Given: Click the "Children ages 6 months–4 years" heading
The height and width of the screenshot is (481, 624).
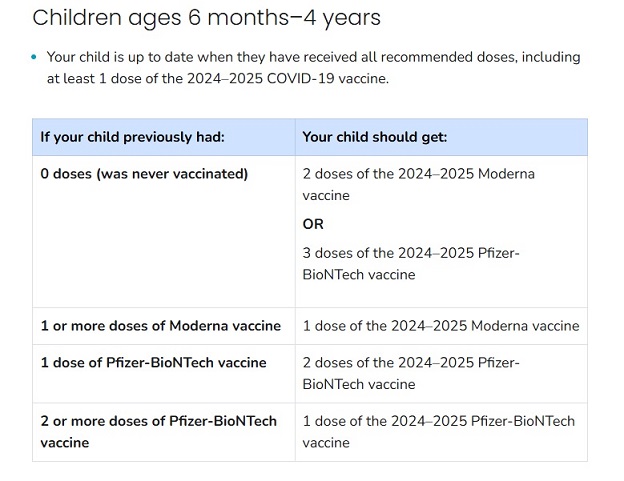Looking at the screenshot, I should 207,18.
